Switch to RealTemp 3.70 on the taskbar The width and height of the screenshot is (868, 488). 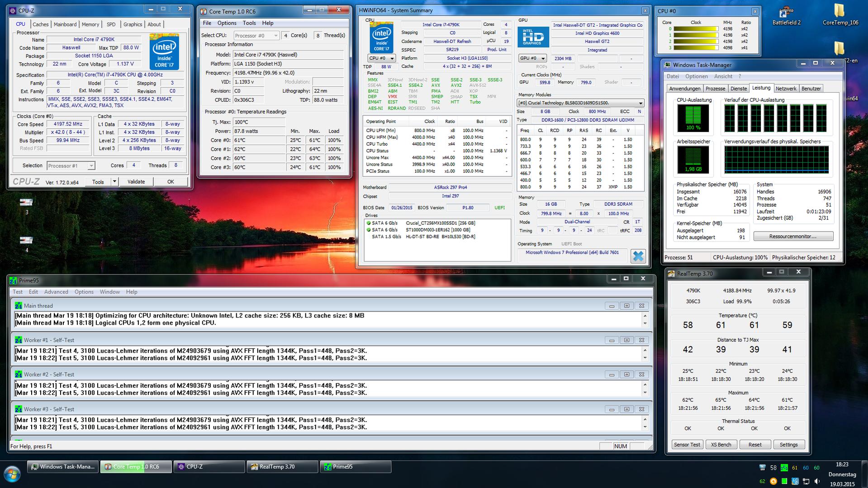coord(283,467)
